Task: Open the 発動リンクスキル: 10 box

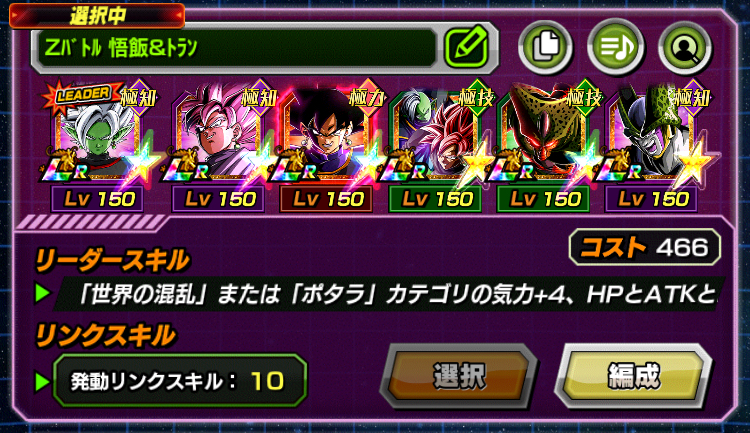Action: (179, 381)
